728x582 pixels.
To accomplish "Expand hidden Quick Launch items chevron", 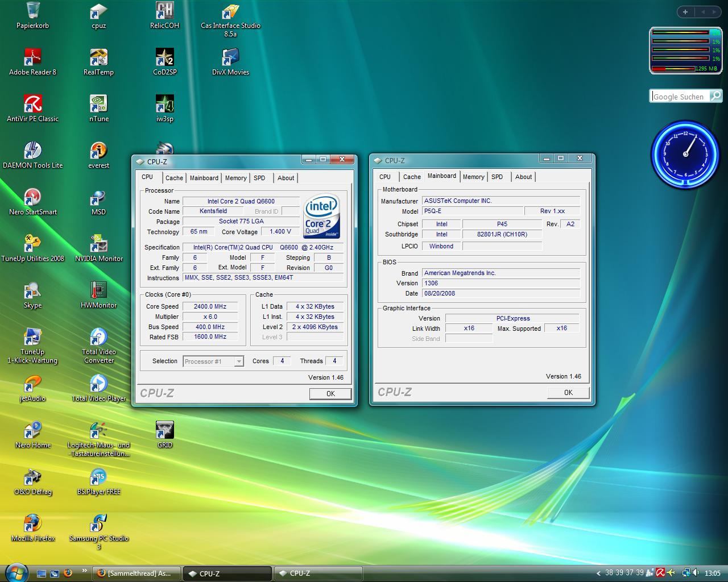I will (85, 571).
